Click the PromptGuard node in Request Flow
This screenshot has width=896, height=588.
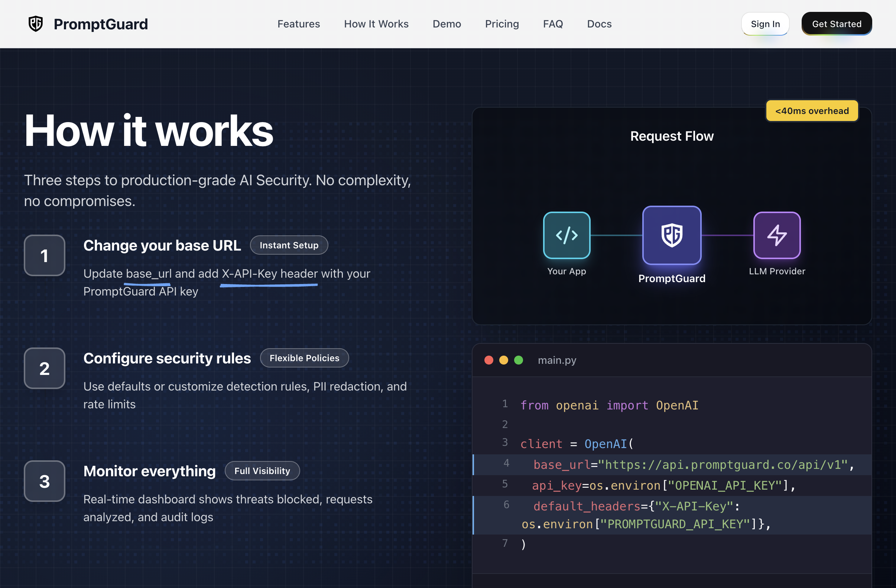point(672,236)
